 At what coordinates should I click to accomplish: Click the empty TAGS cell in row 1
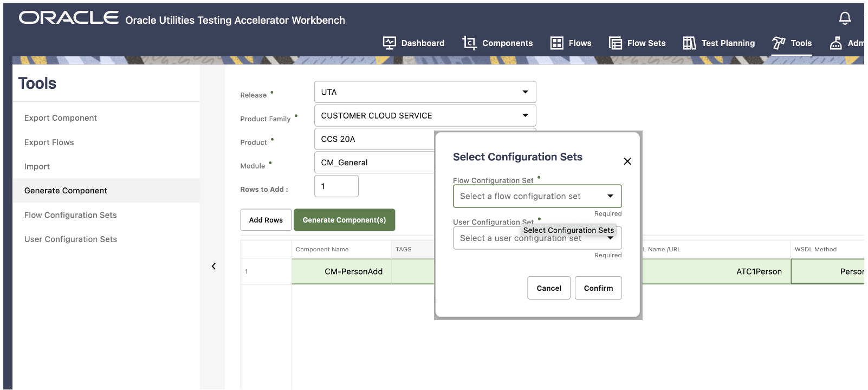click(413, 271)
